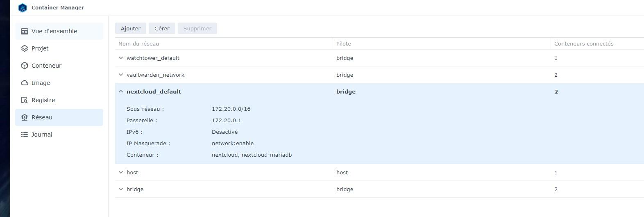Click the Conteneur cube icon
This screenshot has height=217, width=644.
click(x=25, y=66)
